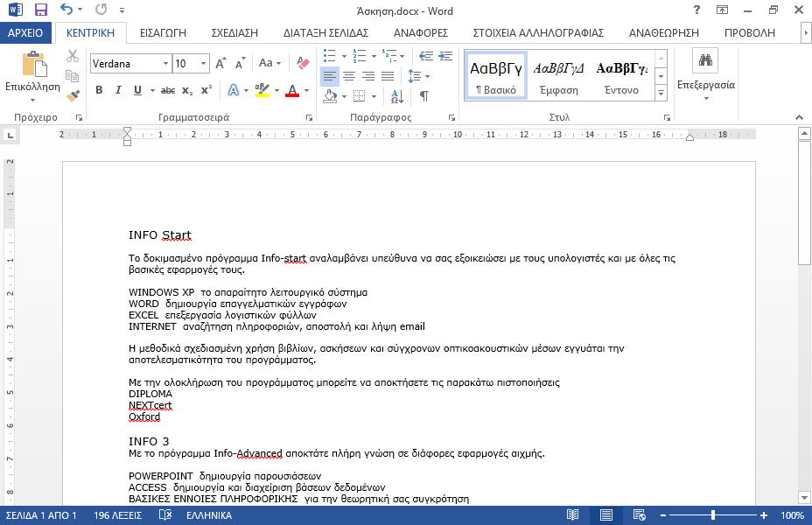Increase paragraph indent

[x=445, y=56]
